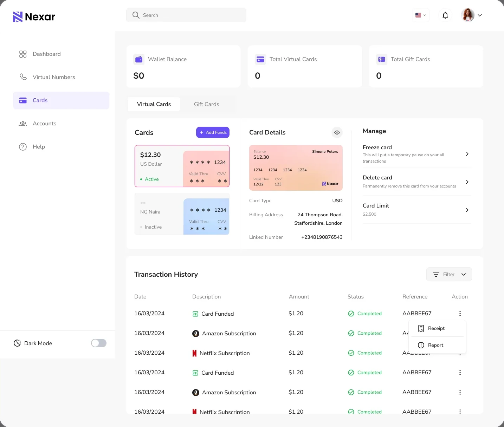Click the Receipt icon in the popup
The height and width of the screenshot is (427, 504).
pyautogui.click(x=421, y=328)
